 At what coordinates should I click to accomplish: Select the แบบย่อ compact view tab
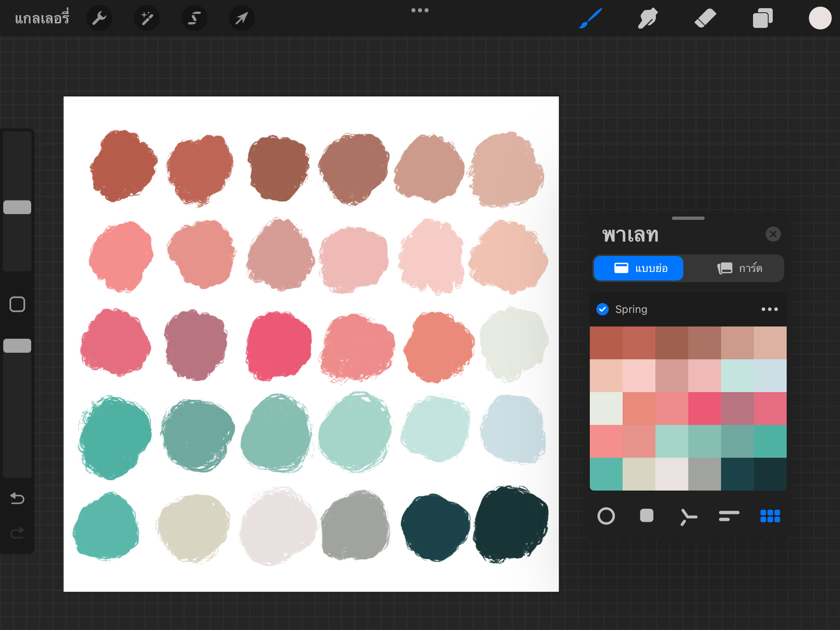point(638,268)
